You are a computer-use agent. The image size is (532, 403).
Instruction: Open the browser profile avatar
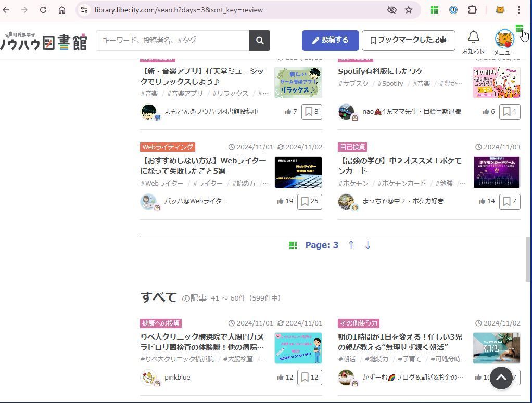[x=500, y=10]
